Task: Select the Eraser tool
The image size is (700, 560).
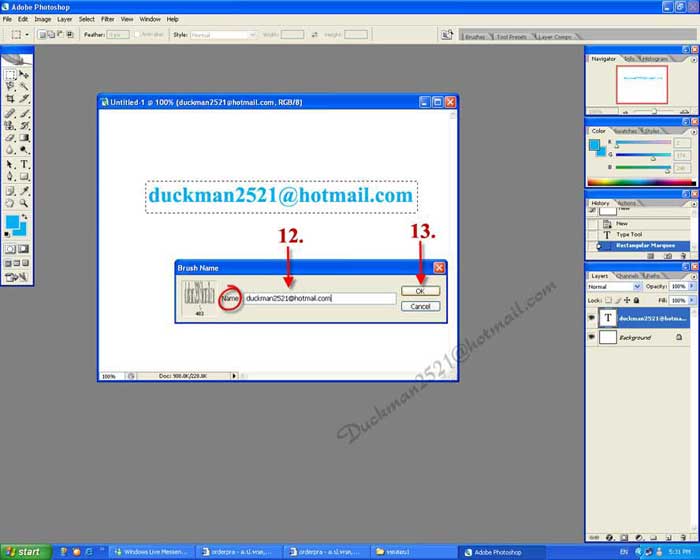Action: coord(10,138)
